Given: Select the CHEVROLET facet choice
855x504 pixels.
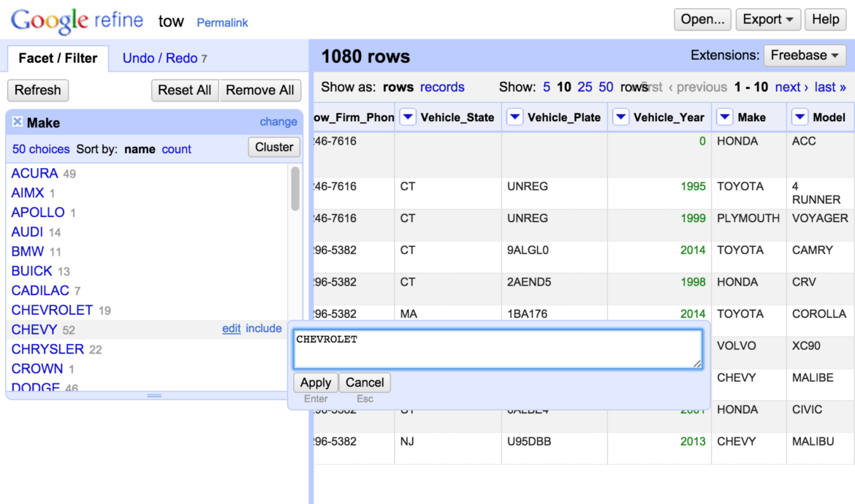Looking at the screenshot, I should tap(53, 310).
